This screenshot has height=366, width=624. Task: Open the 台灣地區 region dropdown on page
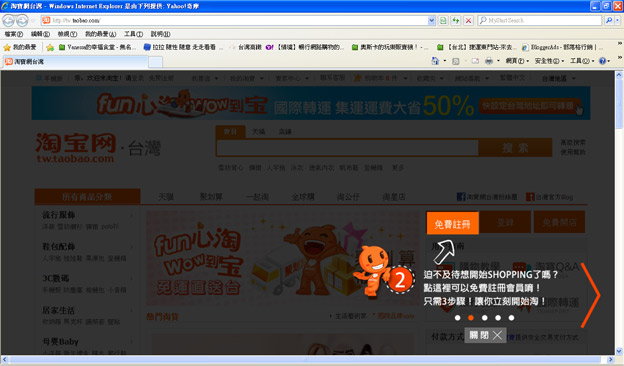[x=558, y=78]
